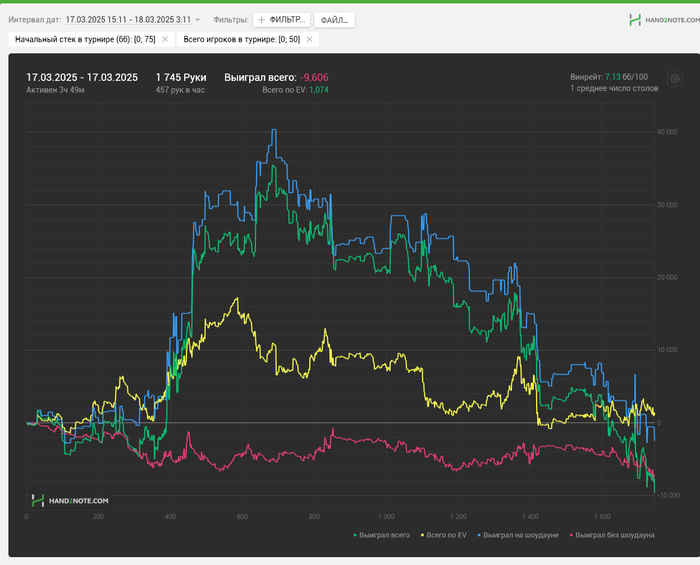Click the 457 рук в час label

point(180,90)
